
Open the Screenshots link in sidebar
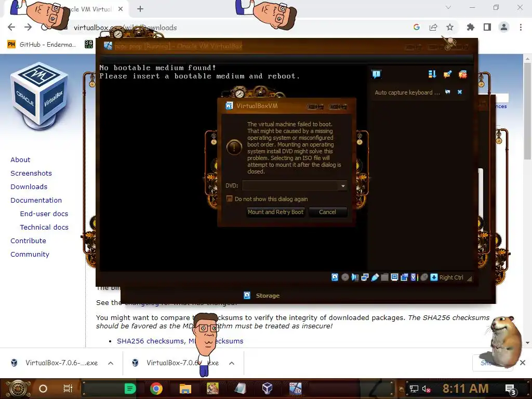pyautogui.click(x=31, y=173)
